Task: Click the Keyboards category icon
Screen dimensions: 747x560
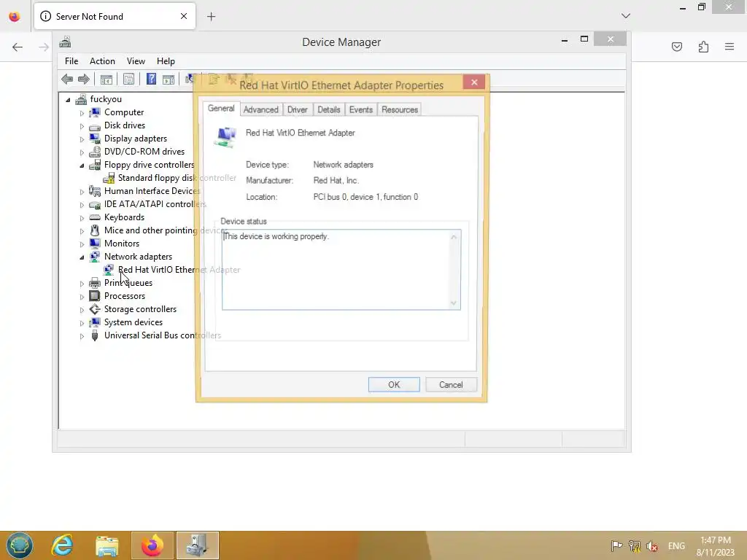Action: (95, 217)
